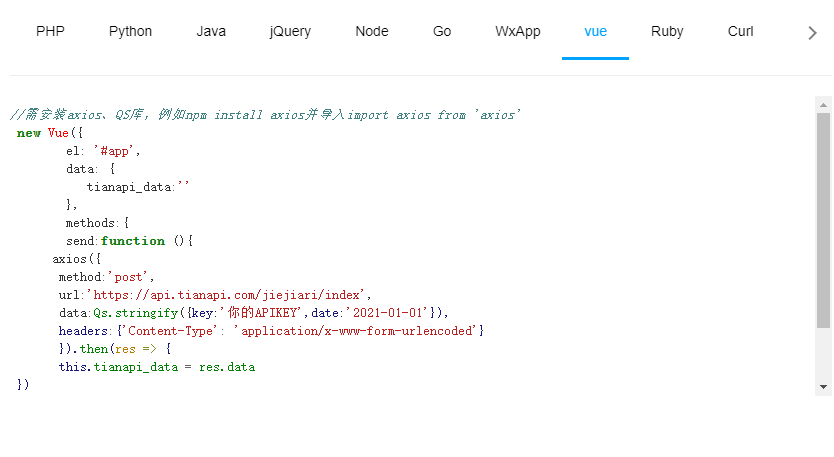The image size is (834, 457).
Task: Open the Ruby code tab
Action: [667, 31]
